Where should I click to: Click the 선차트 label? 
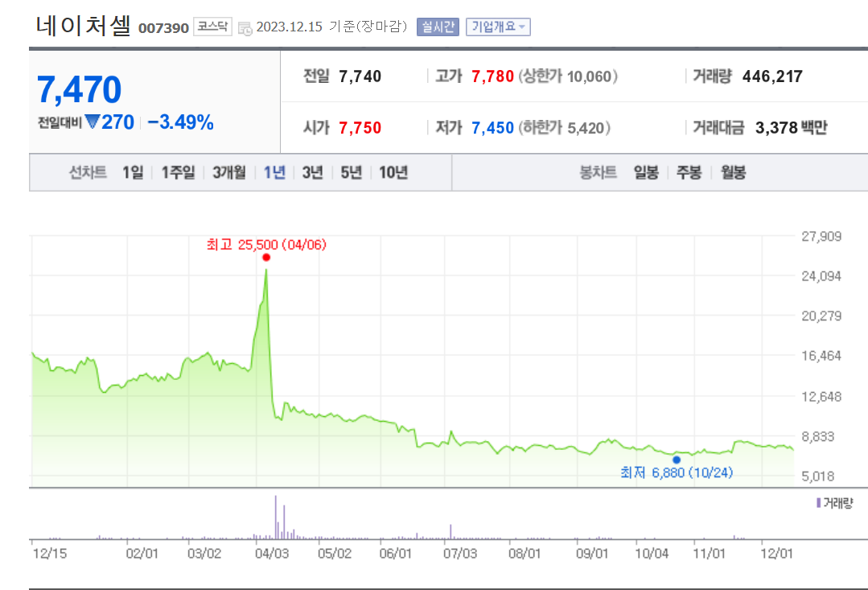click(88, 172)
